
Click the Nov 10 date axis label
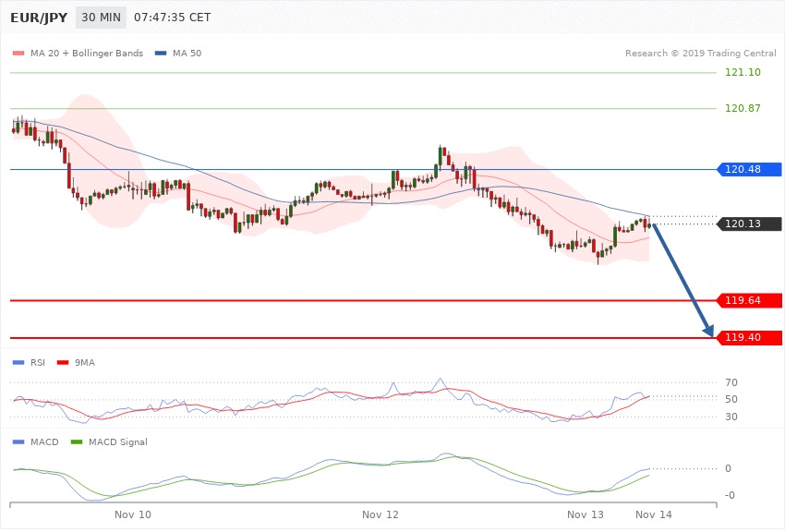click(x=133, y=514)
